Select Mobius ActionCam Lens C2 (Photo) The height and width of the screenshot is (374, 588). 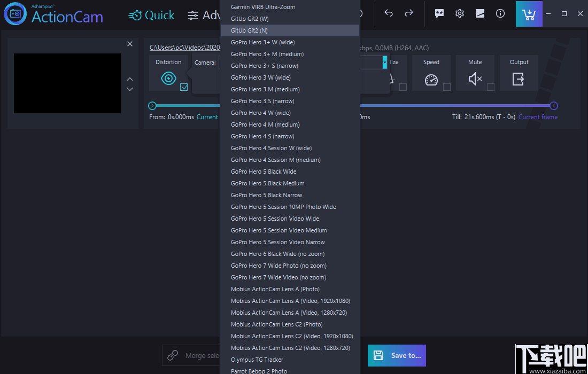290,324
